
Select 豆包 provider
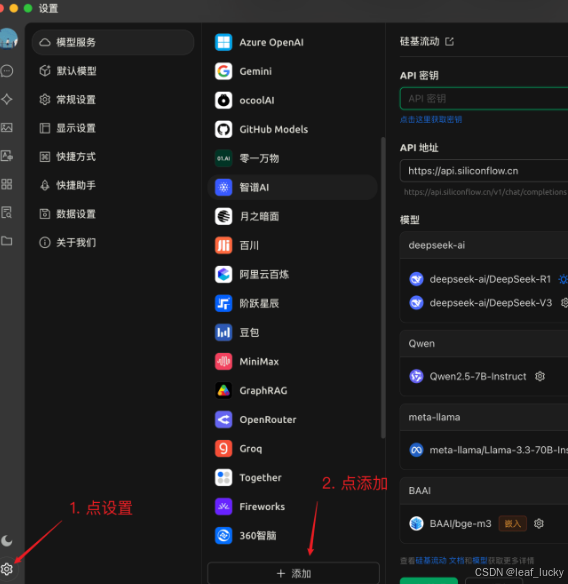292,333
